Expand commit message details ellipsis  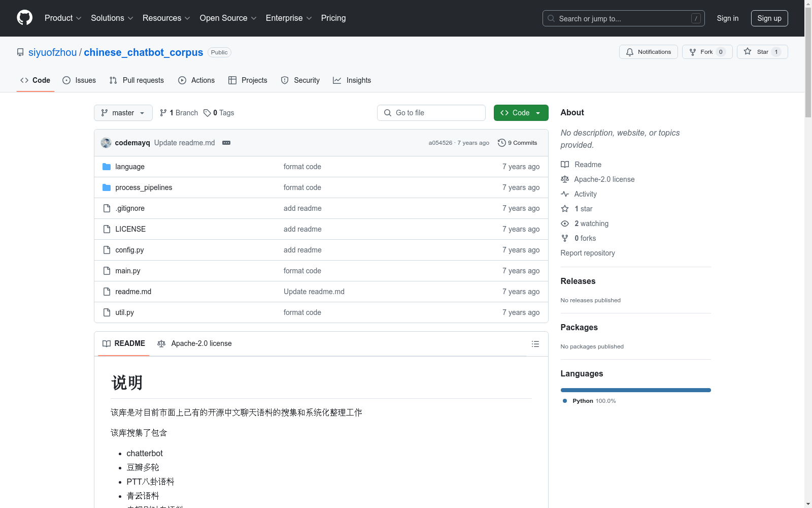click(x=226, y=143)
